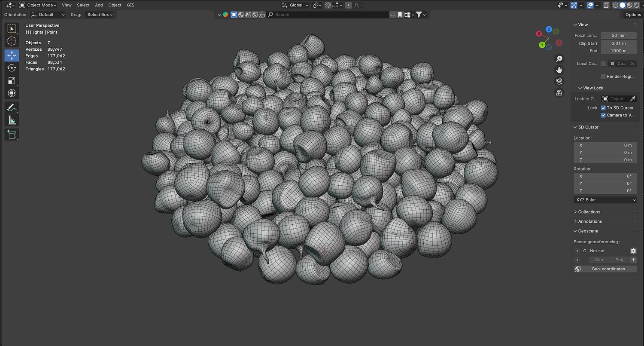Open Geoscene settings gear icon

[633, 251]
